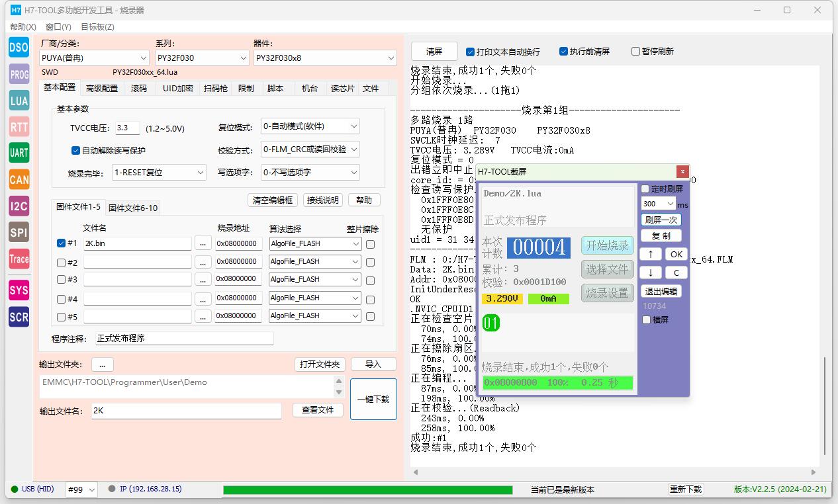The image size is (838, 504).
Task: Toggle 自动解除读写保护 checkbox
Action: point(75,150)
